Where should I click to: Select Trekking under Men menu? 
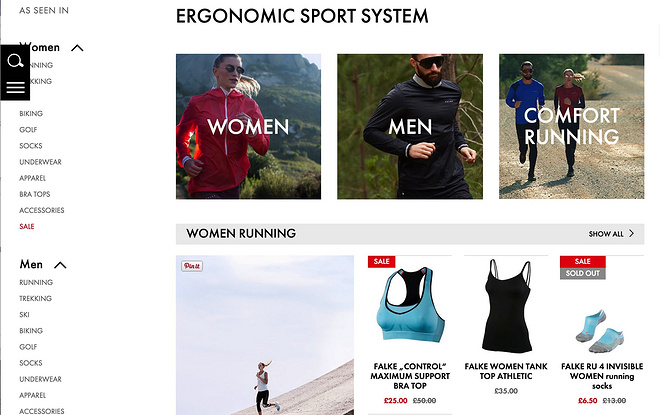click(x=35, y=298)
